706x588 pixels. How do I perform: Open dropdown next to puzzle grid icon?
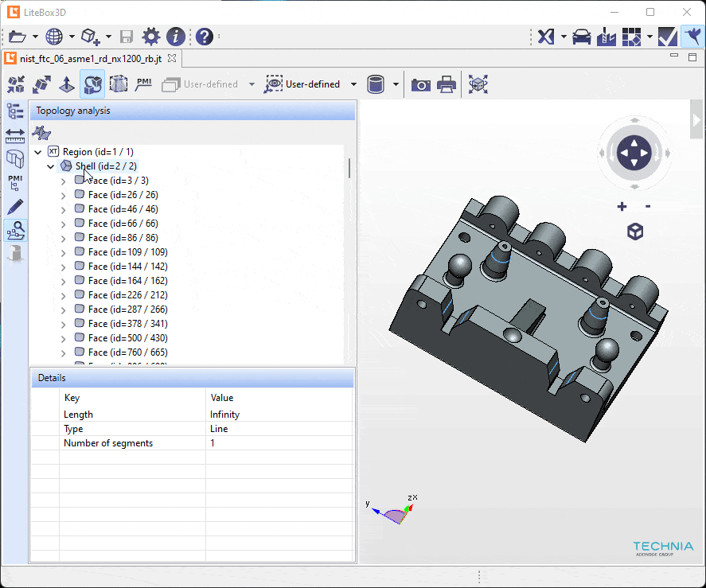coord(649,37)
